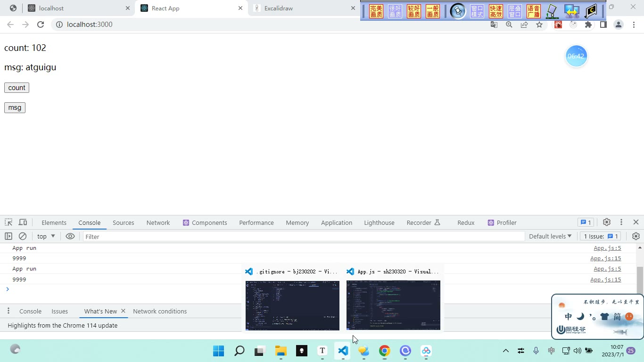The image size is (644, 362).
Task: Click the console Filter input field
Action: pyautogui.click(x=304, y=236)
